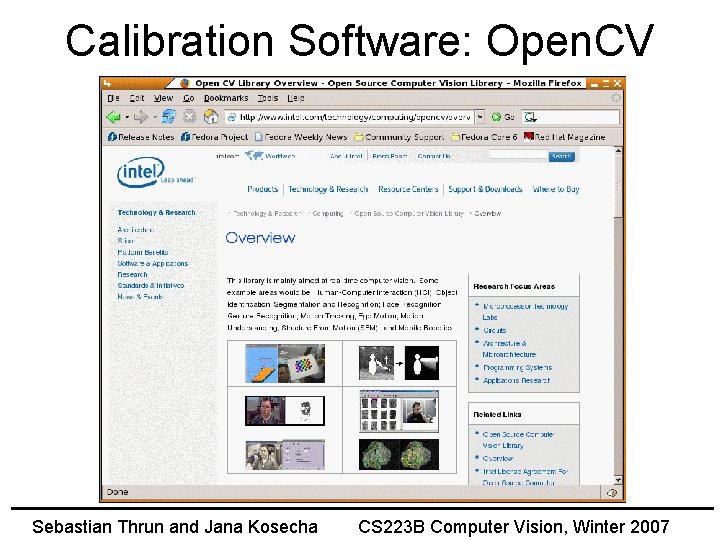This screenshot has height=540, width=720.
Task: Click the Technology & Research nav link
Action: tap(328, 189)
